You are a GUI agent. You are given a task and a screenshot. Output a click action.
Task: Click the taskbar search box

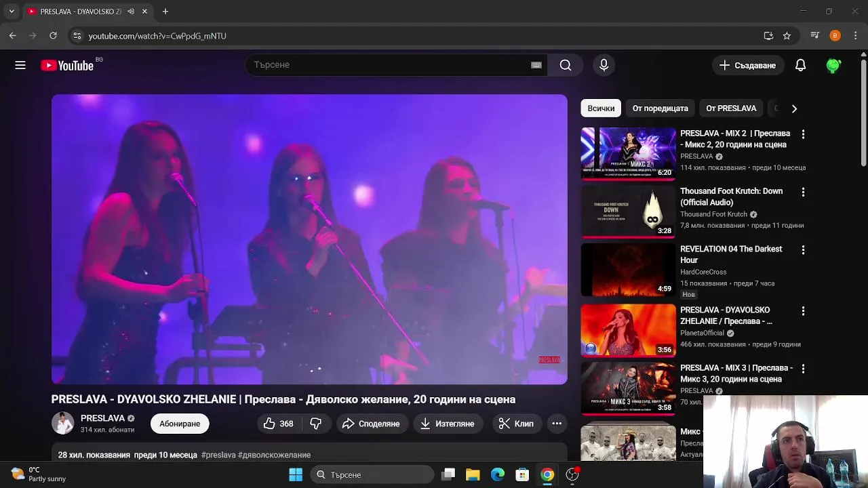click(372, 474)
